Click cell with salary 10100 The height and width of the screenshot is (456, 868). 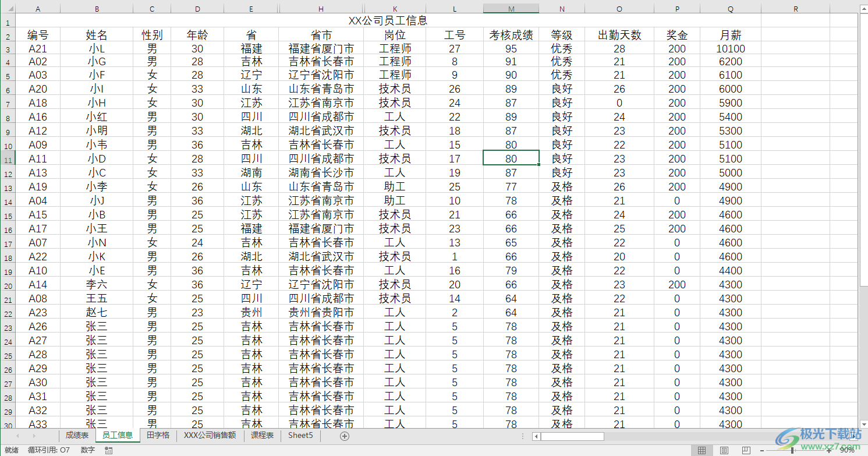(x=730, y=49)
